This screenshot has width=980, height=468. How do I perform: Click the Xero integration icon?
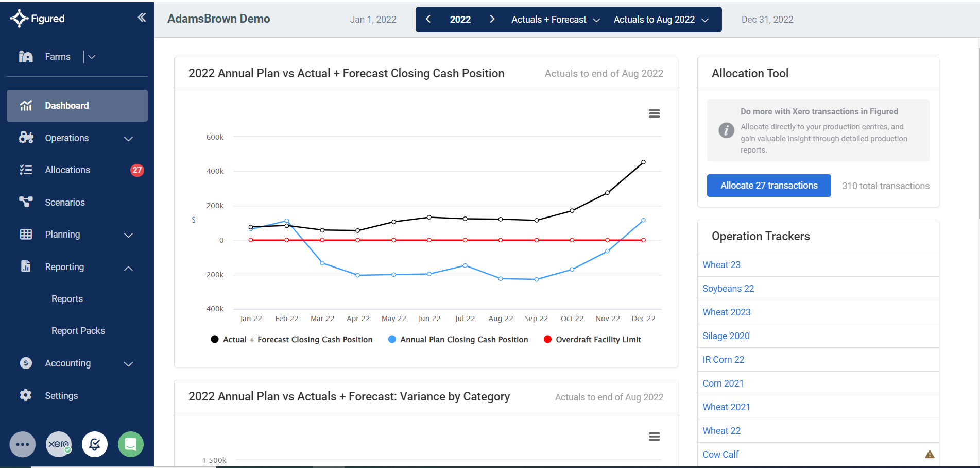(x=58, y=444)
